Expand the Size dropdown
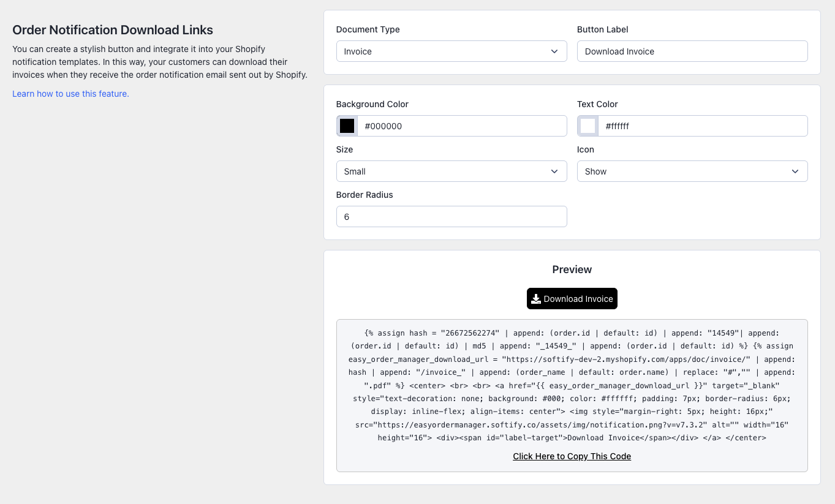835x504 pixels. (452, 171)
